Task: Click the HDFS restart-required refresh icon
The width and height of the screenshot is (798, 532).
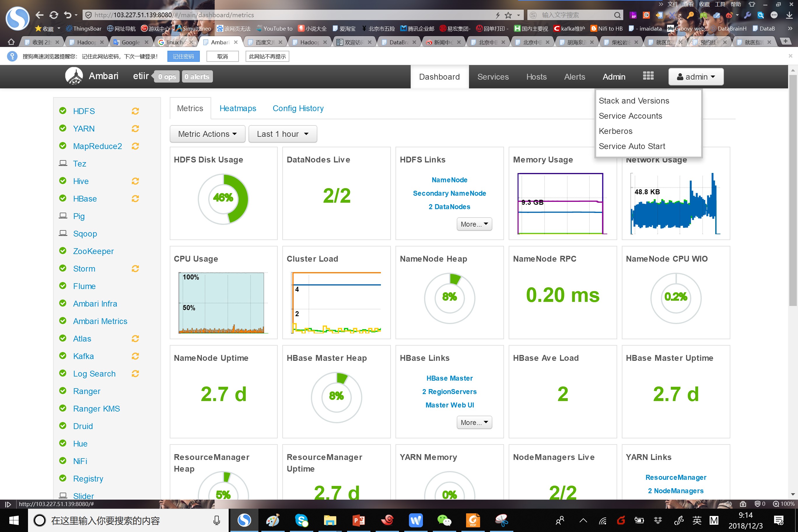Action: 135,111
